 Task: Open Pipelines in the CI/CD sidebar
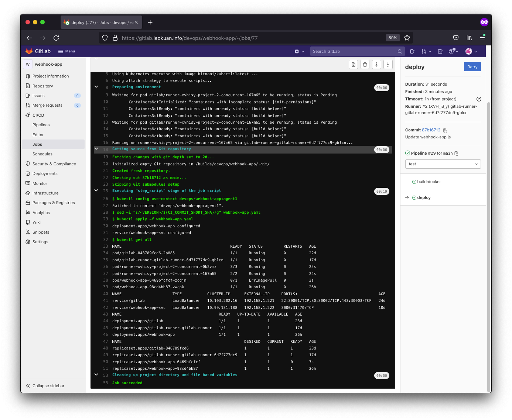click(x=41, y=125)
